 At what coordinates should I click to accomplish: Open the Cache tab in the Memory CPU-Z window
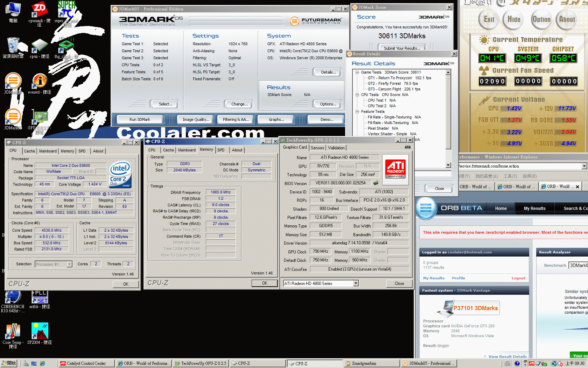pyautogui.click(x=168, y=150)
